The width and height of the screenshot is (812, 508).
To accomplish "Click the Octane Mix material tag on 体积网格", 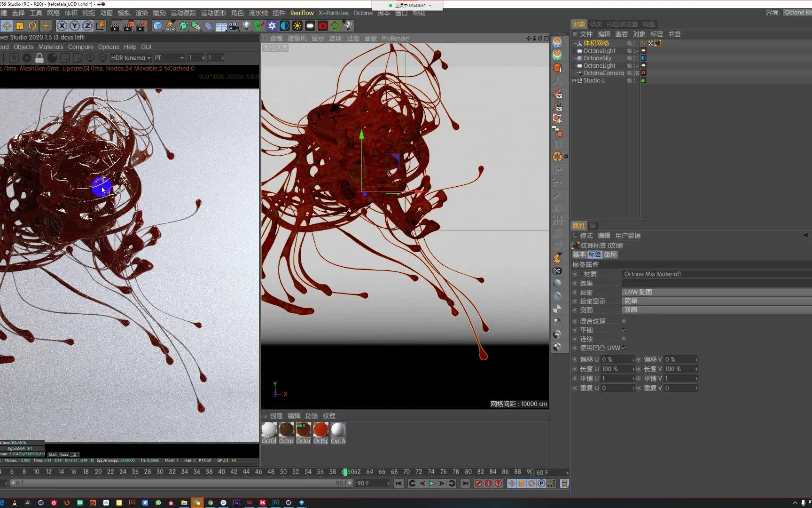I will tap(658, 43).
